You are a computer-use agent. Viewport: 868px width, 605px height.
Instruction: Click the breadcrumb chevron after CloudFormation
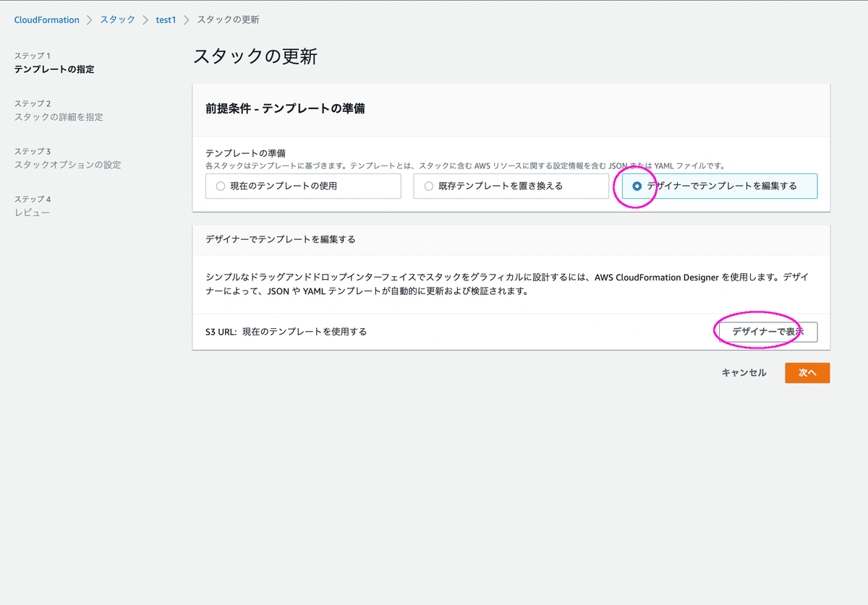pos(90,20)
